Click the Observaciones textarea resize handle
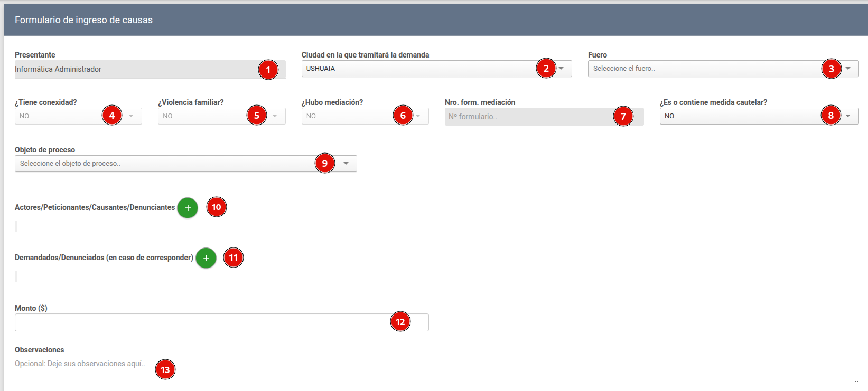This screenshot has width=868, height=391. coord(856,380)
